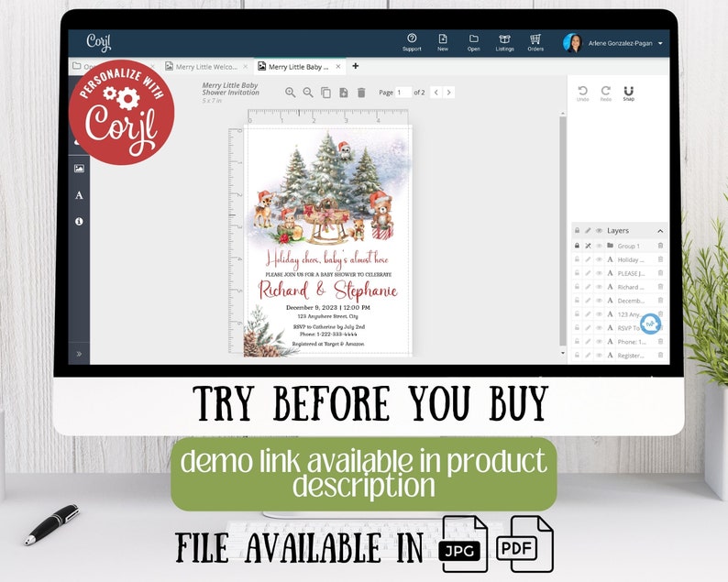
Task: Hide the Group 1 layer
Action: click(599, 246)
